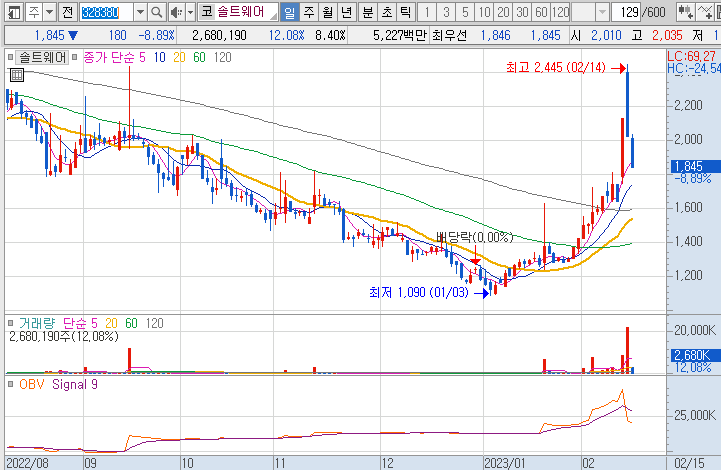
Task: Click the 2023/01 label on time axis
Action: (x=504, y=463)
